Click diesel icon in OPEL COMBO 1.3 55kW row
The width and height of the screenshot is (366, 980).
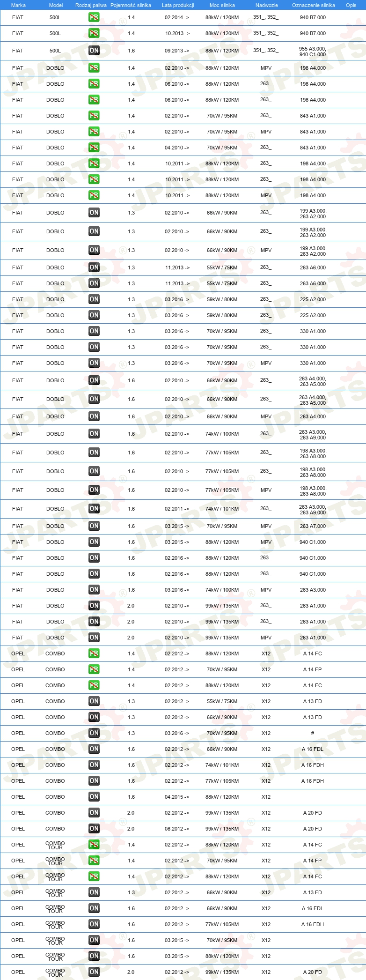pos(94,701)
